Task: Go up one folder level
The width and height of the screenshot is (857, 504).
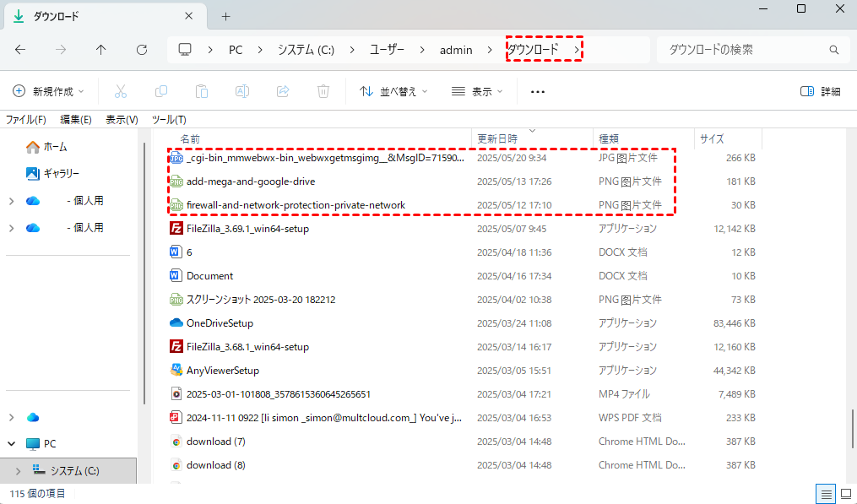Action: (x=101, y=50)
